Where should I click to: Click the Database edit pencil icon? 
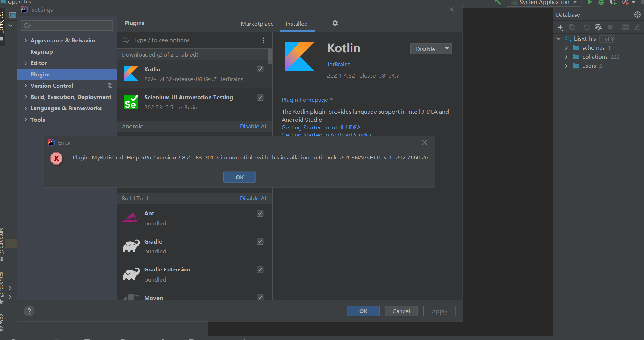click(x=637, y=27)
